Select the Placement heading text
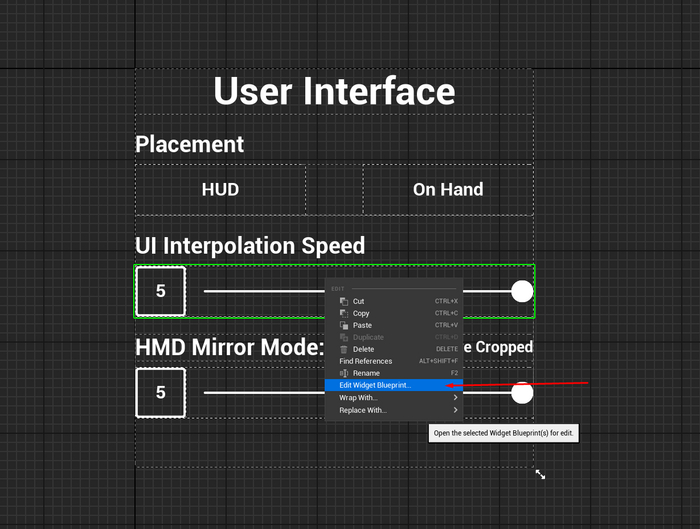This screenshot has height=529, width=700. click(x=190, y=144)
